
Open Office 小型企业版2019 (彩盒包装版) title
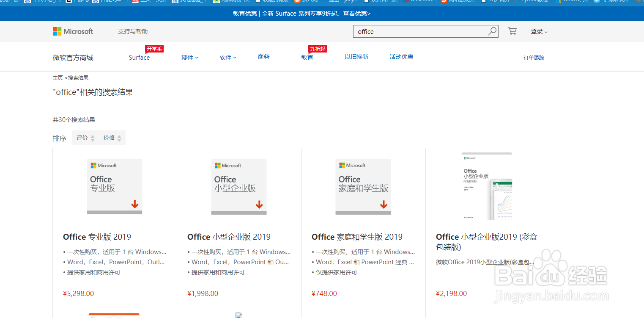487,242
